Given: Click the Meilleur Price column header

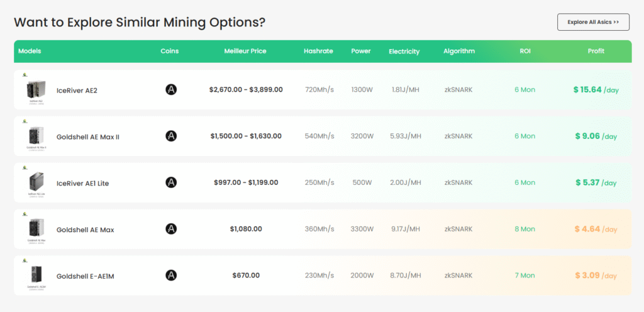Looking at the screenshot, I should (245, 51).
